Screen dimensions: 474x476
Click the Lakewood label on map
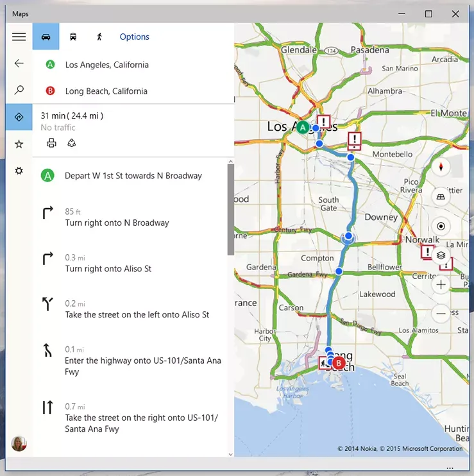coord(377,294)
